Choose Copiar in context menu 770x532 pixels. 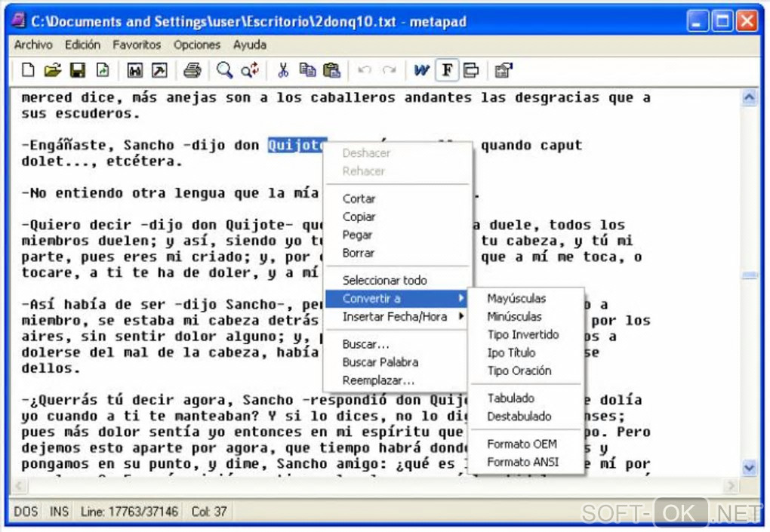click(x=397, y=217)
